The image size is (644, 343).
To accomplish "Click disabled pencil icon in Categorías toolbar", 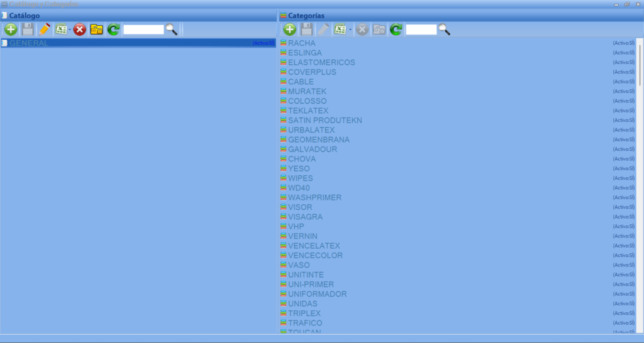I will tap(324, 30).
